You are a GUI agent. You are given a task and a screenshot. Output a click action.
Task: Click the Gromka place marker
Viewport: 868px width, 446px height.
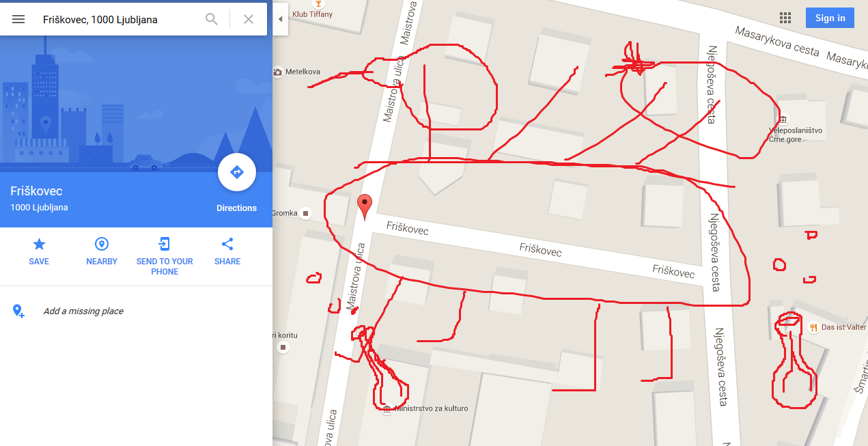[x=305, y=213]
